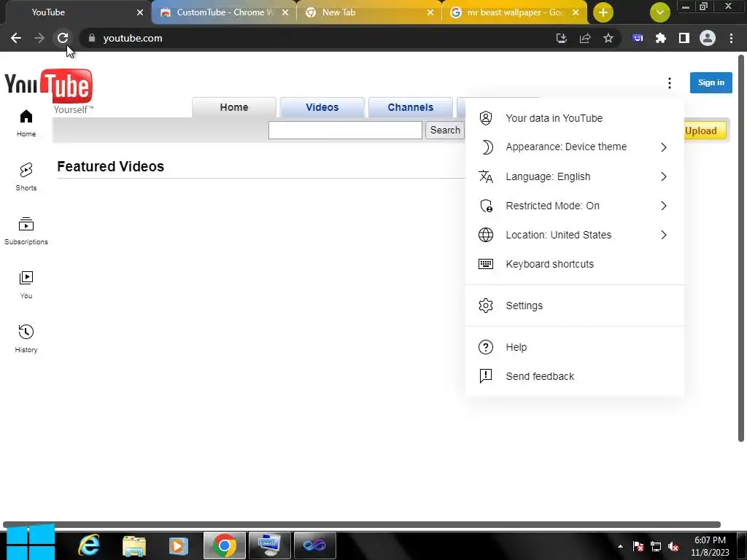Click the horizontal page scrollbar
This screenshot has width=747, height=560.
pyautogui.click(x=362, y=525)
